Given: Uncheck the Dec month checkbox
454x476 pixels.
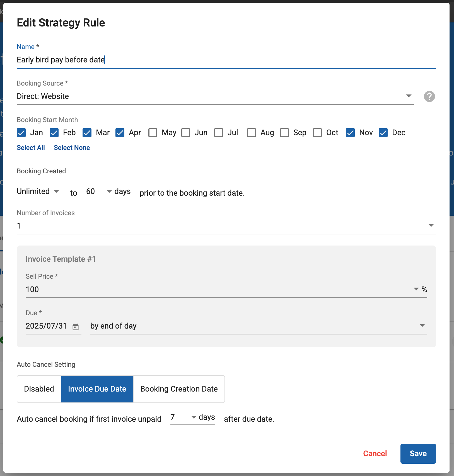Looking at the screenshot, I should click(383, 133).
